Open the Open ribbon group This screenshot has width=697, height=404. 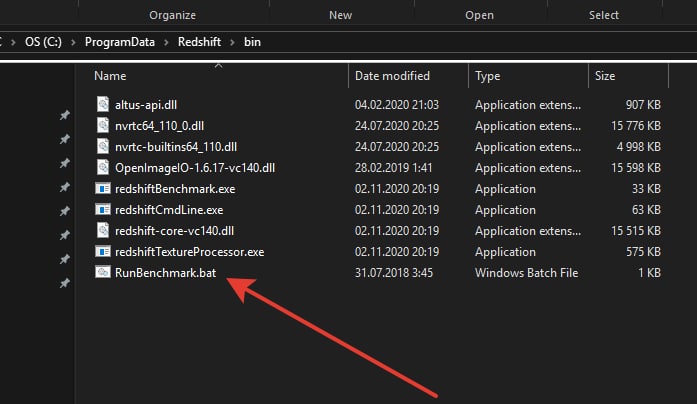point(479,15)
